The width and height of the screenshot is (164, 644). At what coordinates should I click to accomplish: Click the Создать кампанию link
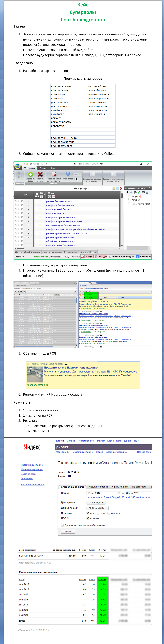[83, 452]
